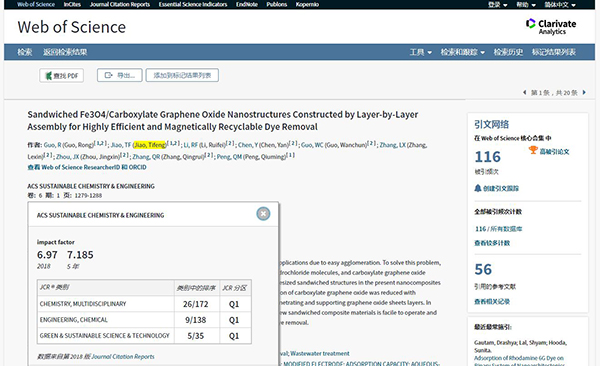Screen dimensions: 600x366
Task: Close the journal impact factor popup
Action: pyautogui.click(x=263, y=214)
